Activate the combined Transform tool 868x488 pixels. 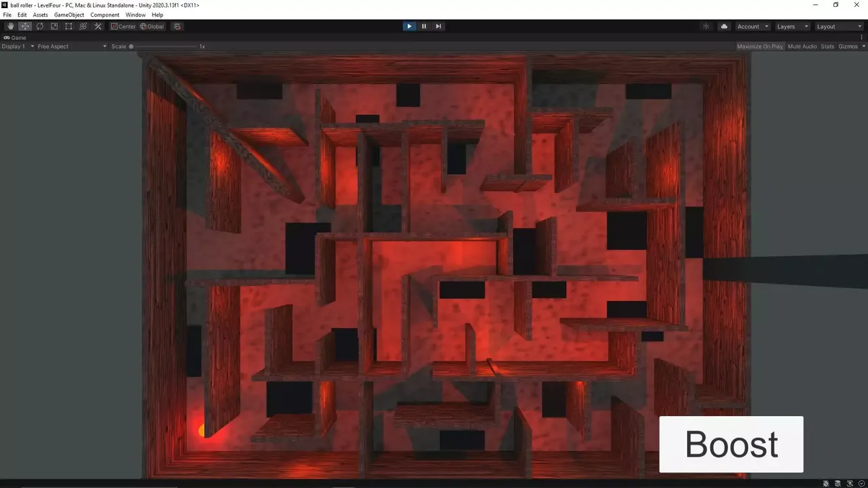pos(83,26)
